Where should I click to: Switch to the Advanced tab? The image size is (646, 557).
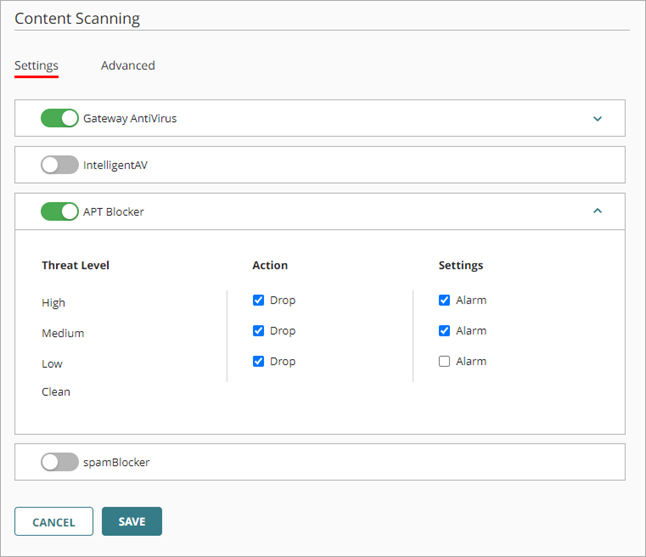[128, 66]
